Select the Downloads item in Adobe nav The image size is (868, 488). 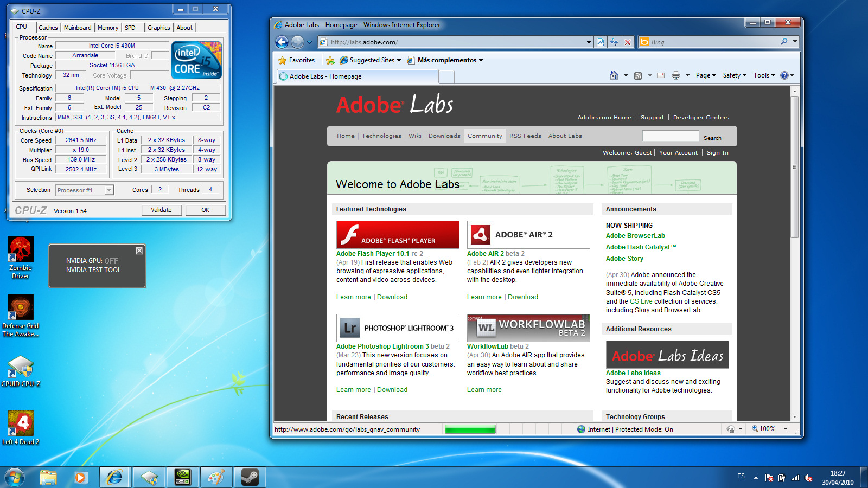point(444,136)
